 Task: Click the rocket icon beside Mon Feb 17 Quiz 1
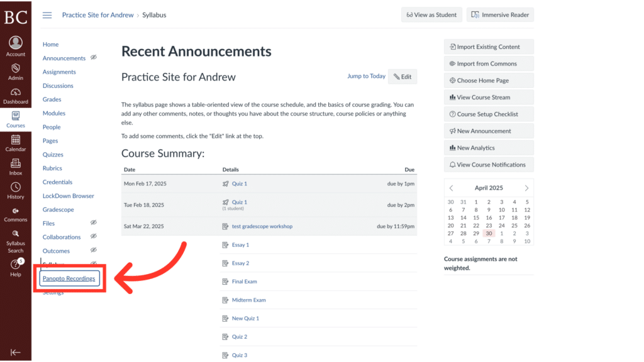(x=226, y=184)
